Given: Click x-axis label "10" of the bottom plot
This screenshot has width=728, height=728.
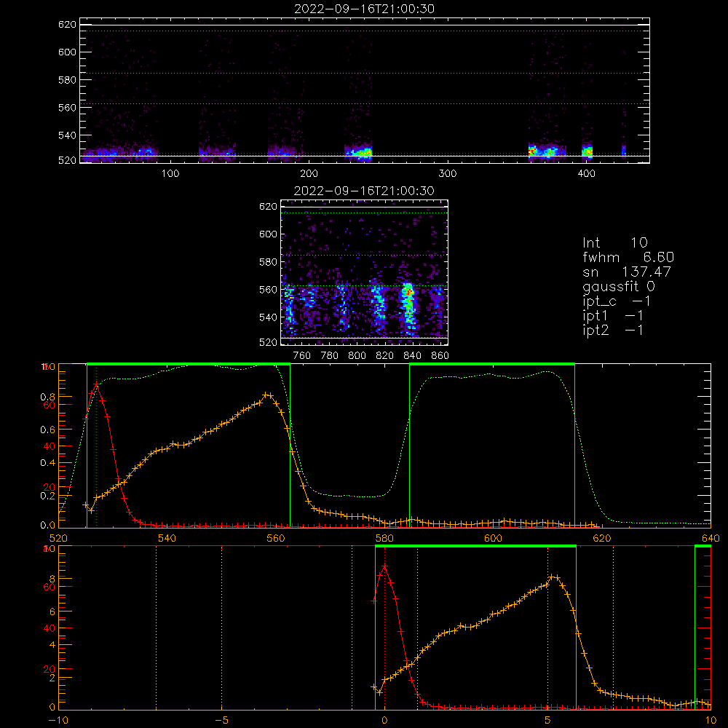Looking at the screenshot, I should [x=711, y=720].
